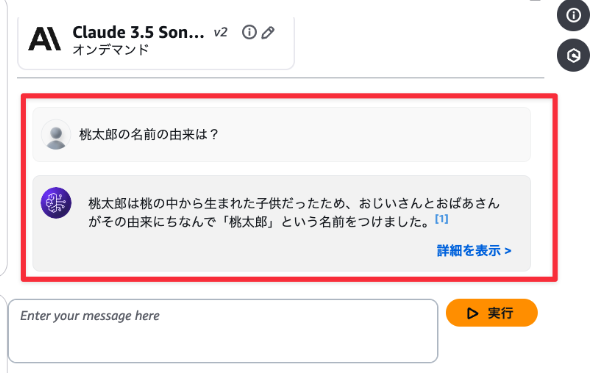
Task: Click the assistant answer text about 桃太郎
Action: tap(293, 213)
